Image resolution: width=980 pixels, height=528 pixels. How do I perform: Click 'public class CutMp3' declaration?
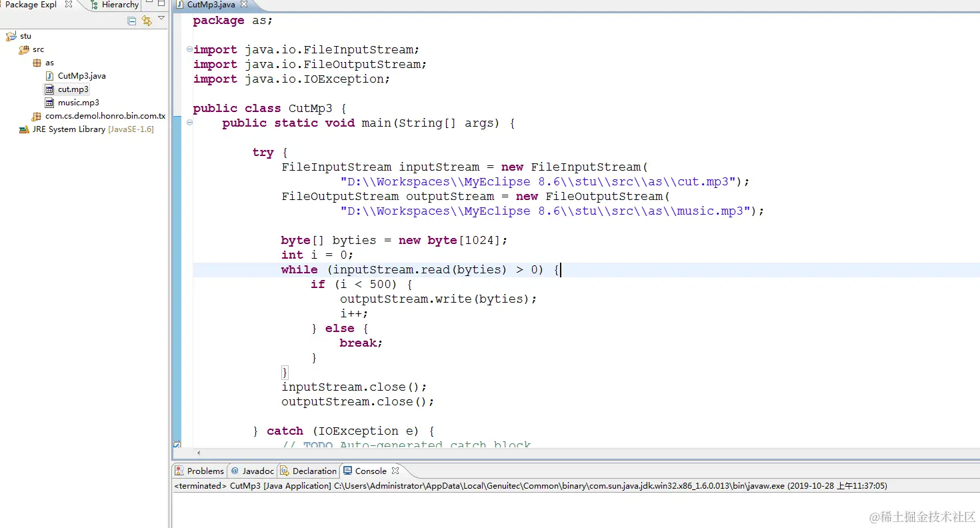(270, 108)
